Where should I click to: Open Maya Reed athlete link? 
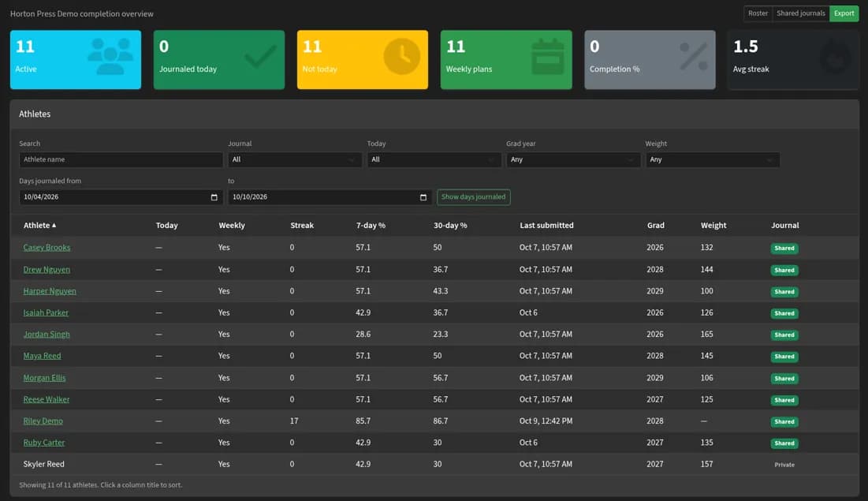pos(42,357)
